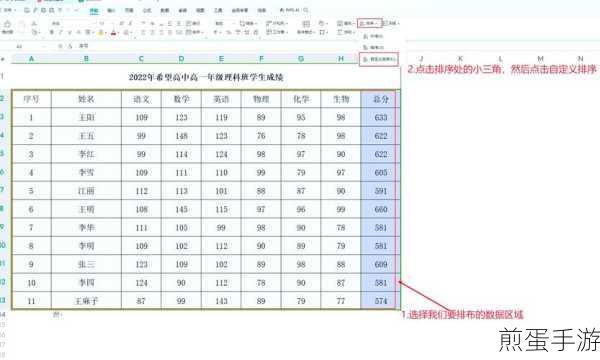The image size is (600, 360).
Task: Switch to the 审阅 (Review) ribbon tab
Action: tap(183, 11)
